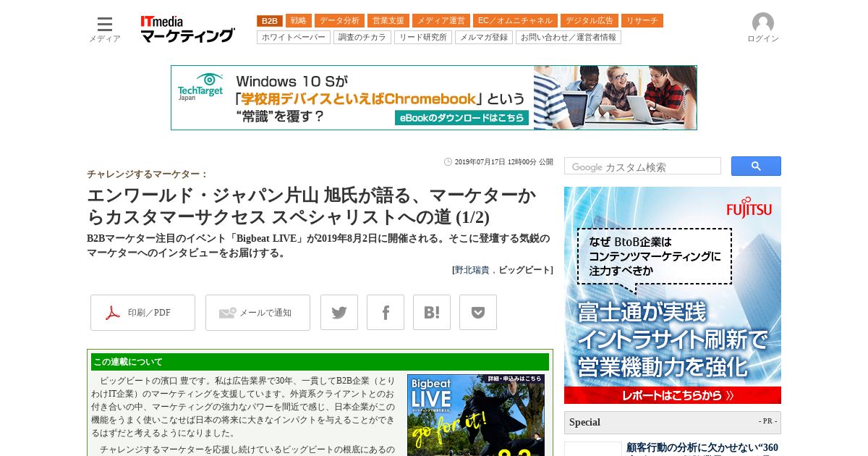Click the ITmedia マーケティング logo

point(188,29)
